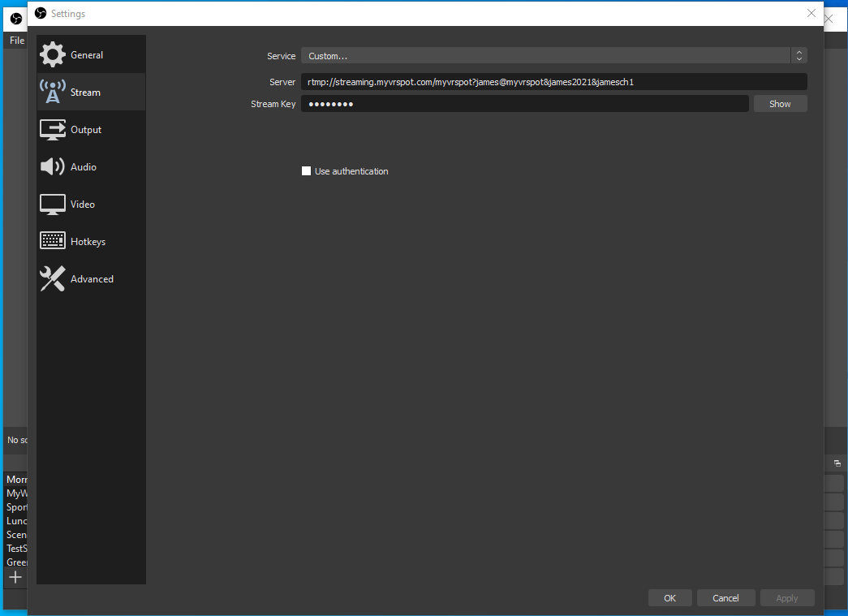Click the plus icon to add a scene
Image resolution: width=848 pixels, height=616 pixels.
[15, 577]
